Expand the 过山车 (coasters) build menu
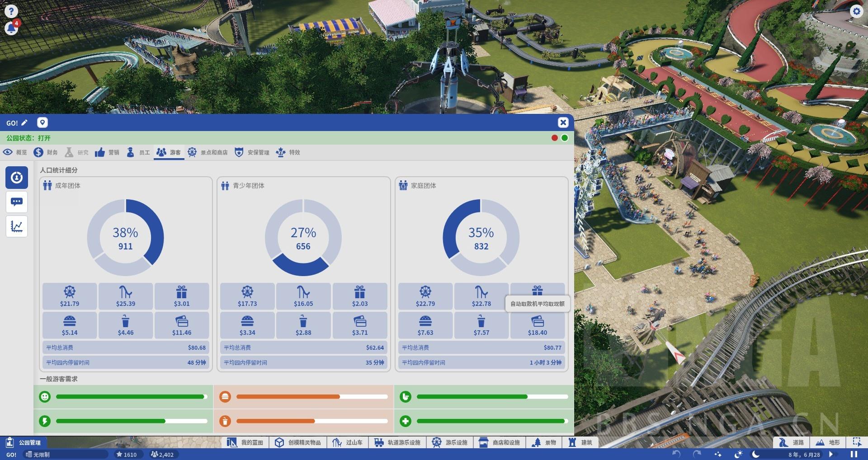The width and height of the screenshot is (868, 460). pyautogui.click(x=347, y=442)
